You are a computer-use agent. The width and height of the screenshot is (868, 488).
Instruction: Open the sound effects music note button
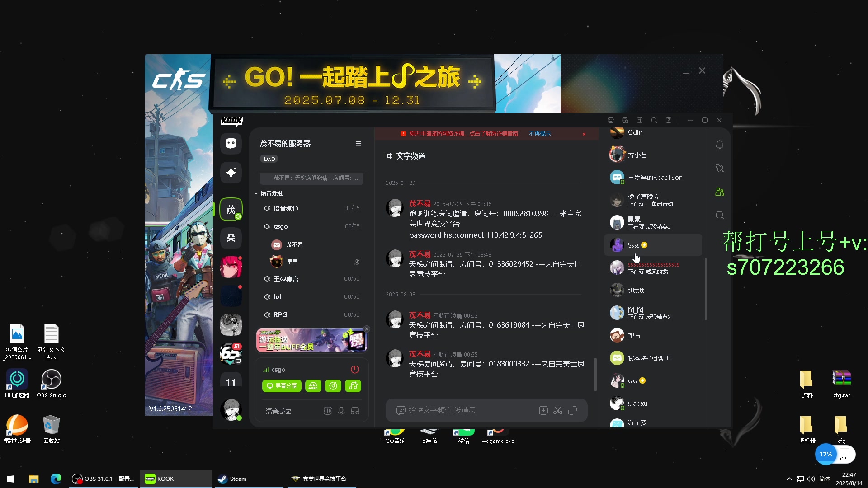point(353,386)
